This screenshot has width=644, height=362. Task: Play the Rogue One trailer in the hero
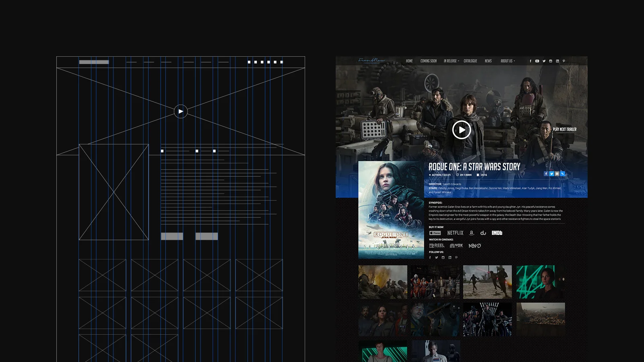(462, 130)
